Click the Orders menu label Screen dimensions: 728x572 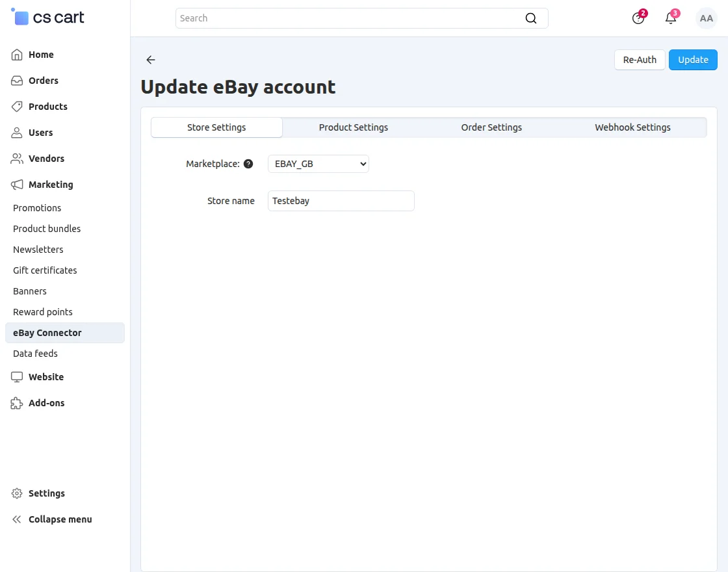pyautogui.click(x=44, y=81)
